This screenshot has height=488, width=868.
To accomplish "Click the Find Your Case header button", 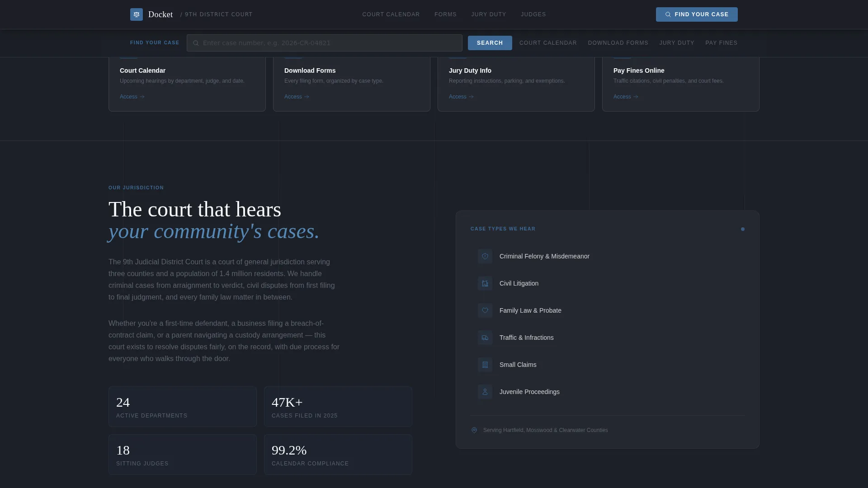I will coord(697,14).
